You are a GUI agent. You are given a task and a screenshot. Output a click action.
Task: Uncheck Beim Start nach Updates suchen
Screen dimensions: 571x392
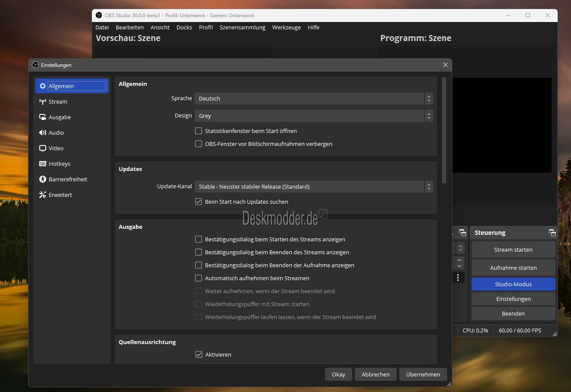pyautogui.click(x=199, y=202)
